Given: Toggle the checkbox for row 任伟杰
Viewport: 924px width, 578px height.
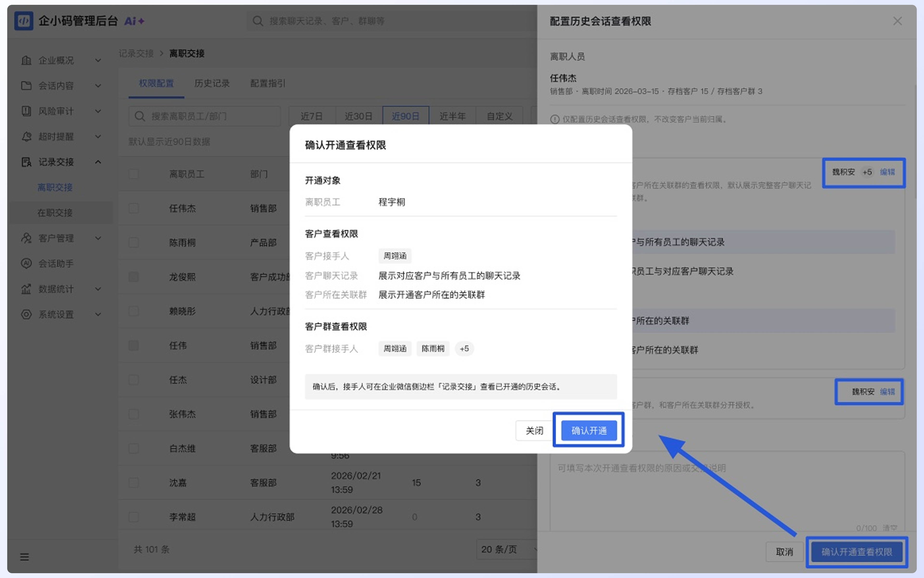Looking at the screenshot, I should 134,208.
